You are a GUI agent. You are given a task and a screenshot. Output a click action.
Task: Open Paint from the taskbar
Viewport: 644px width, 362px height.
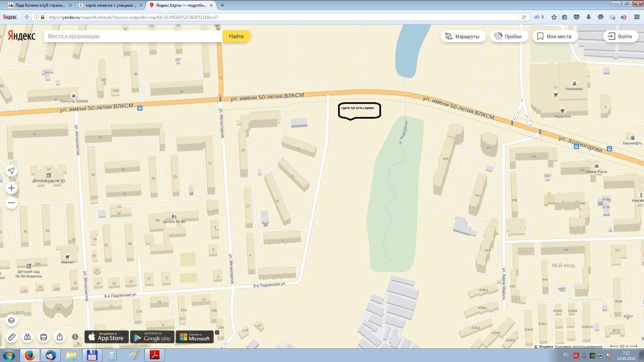click(x=133, y=355)
